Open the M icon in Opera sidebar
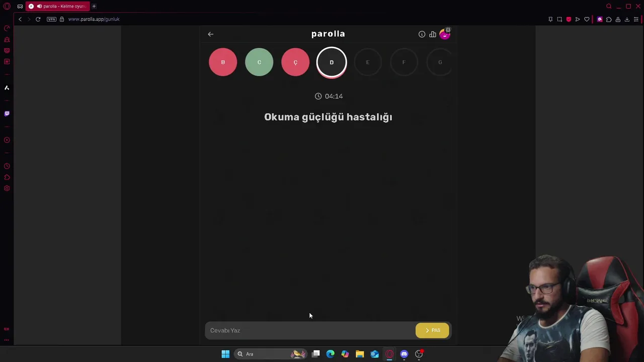644x362 pixels. click(x=7, y=62)
